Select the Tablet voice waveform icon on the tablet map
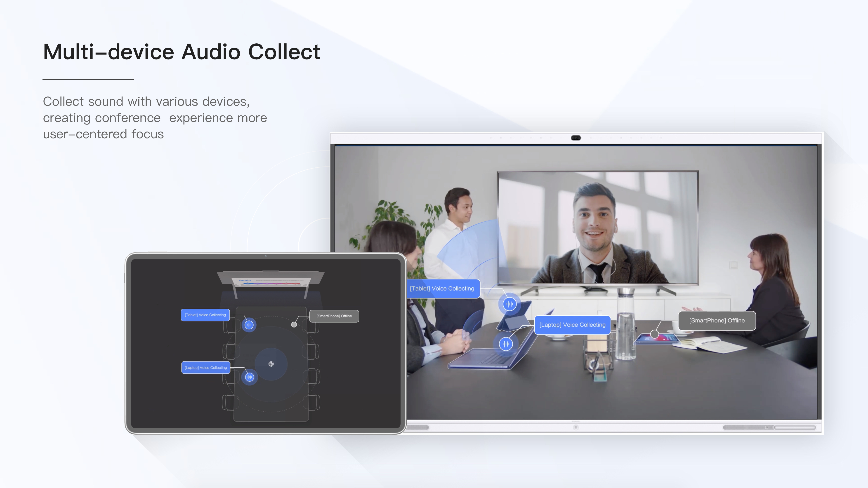This screenshot has height=488, width=868. point(249,325)
